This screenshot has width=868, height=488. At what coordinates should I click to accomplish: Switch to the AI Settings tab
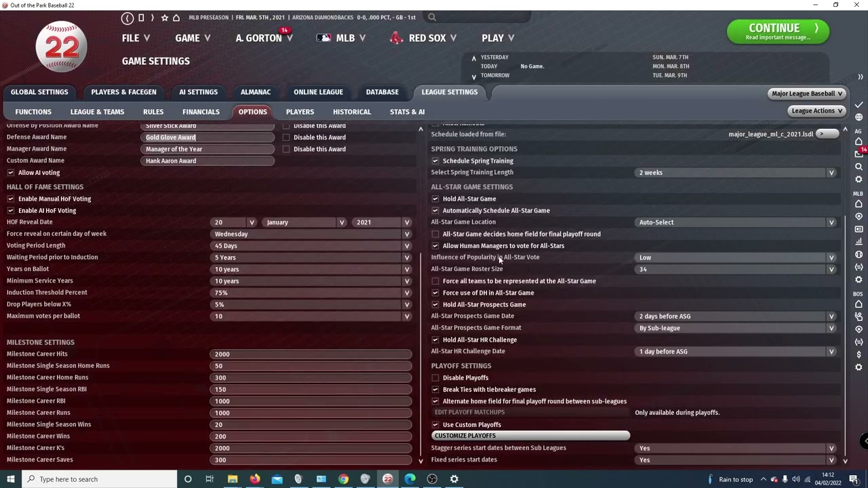(x=198, y=92)
